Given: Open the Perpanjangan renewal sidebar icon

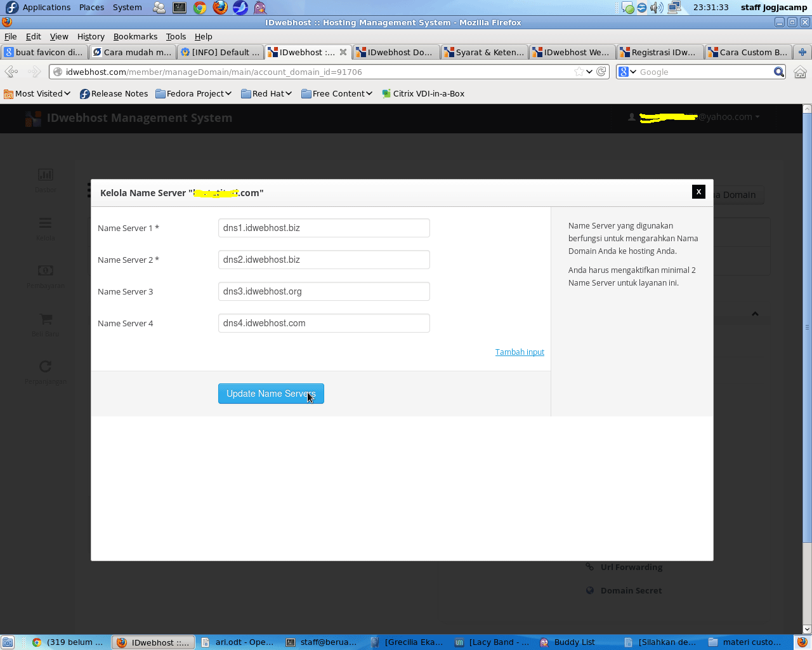Looking at the screenshot, I should [45, 373].
